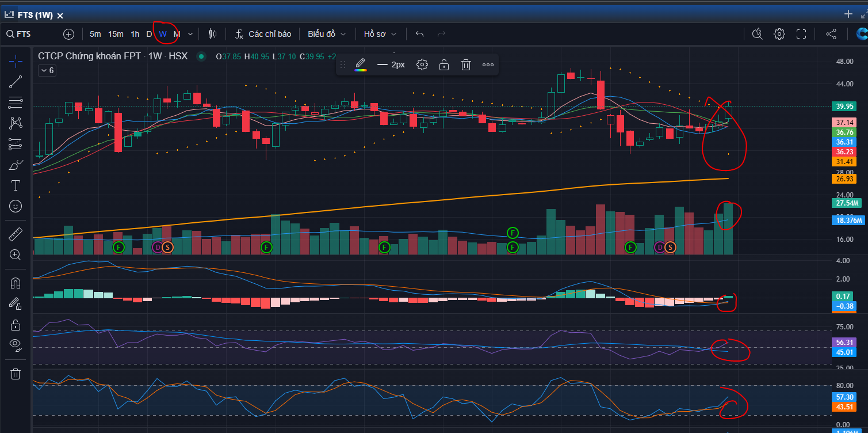The width and height of the screenshot is (868, 433).
Task: Select the zoom in tool
Action: click(x=16, y=255)
